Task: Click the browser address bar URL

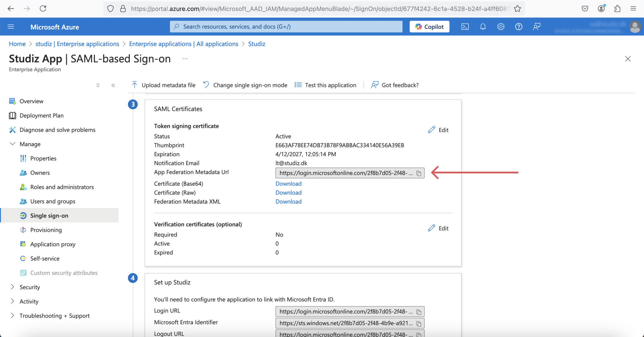Action: click(x=321, y=9)
